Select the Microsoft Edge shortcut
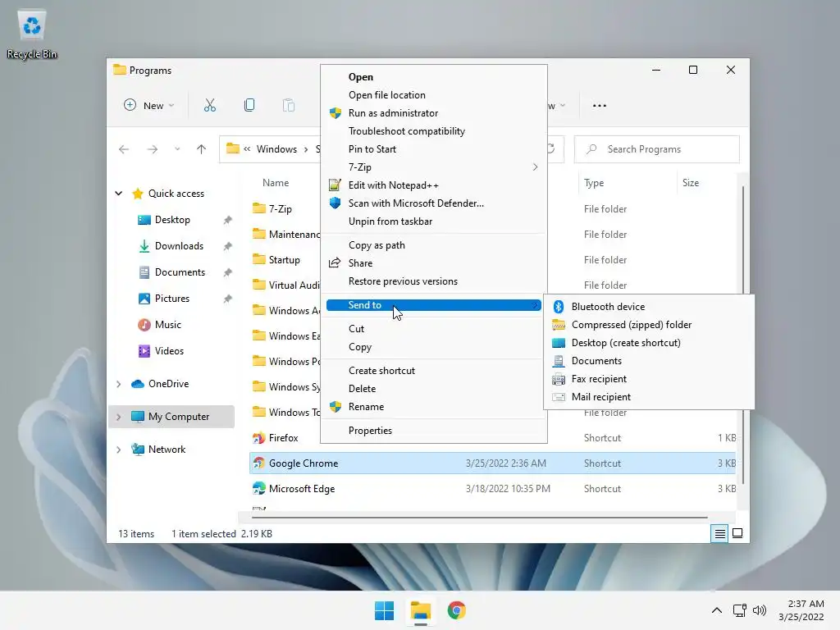This screenshot has height=630, width=840. point(302,489)
